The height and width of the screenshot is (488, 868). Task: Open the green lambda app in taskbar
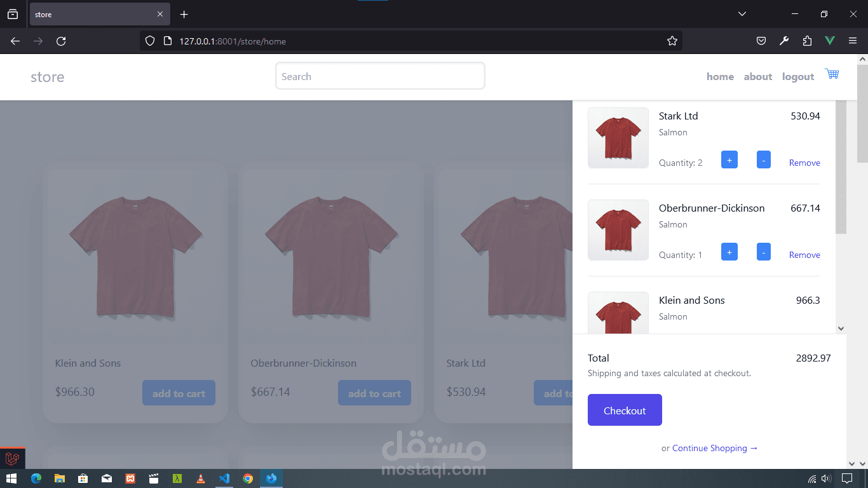point(177,478)
